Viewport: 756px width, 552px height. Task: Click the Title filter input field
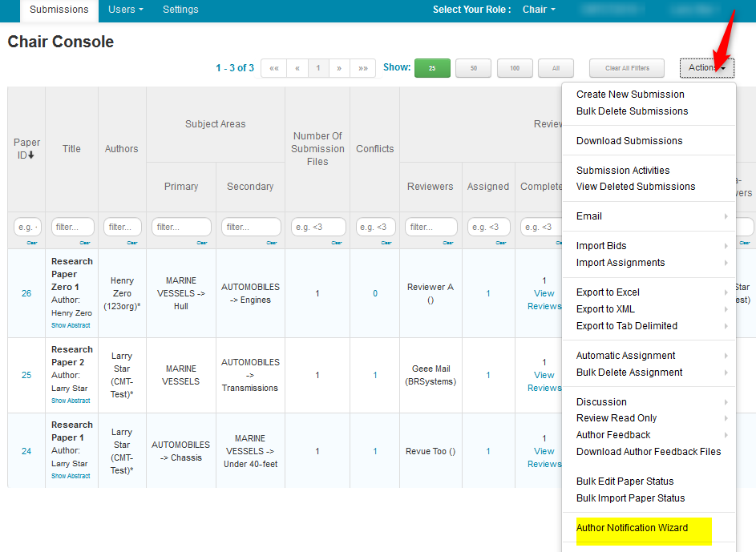(72, 228)
